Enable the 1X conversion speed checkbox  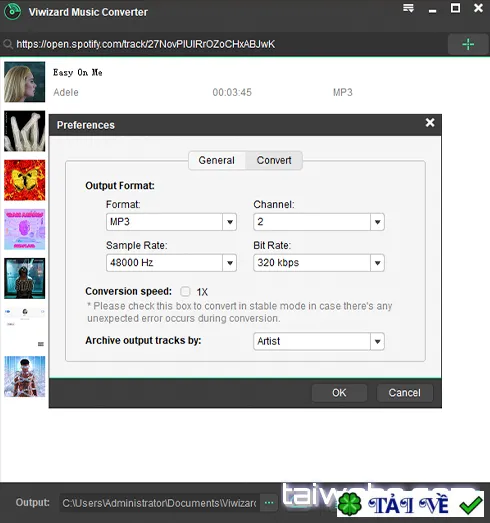click(x=185, y=292)
